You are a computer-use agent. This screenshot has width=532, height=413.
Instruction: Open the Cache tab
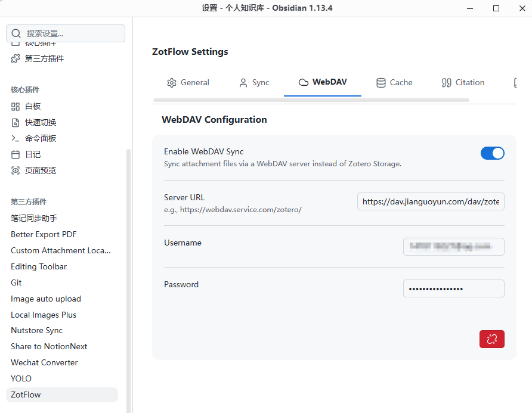(x=394, y=83)
